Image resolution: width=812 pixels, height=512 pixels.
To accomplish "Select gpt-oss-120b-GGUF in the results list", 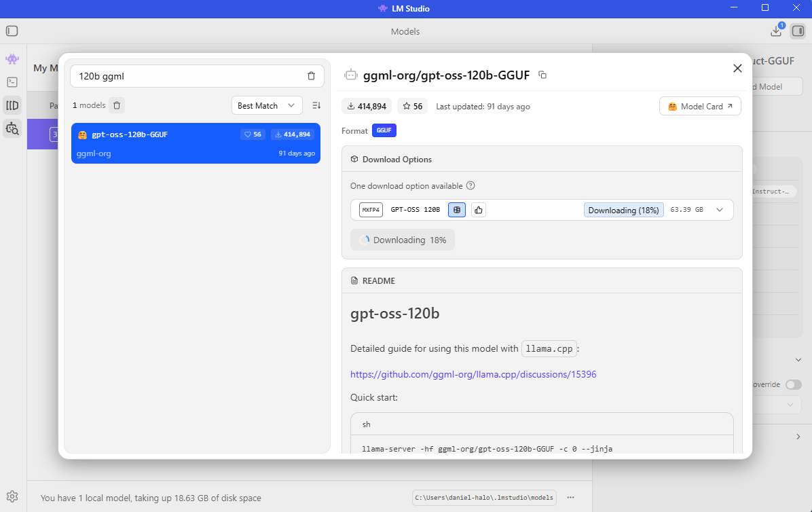I will 196,143.
